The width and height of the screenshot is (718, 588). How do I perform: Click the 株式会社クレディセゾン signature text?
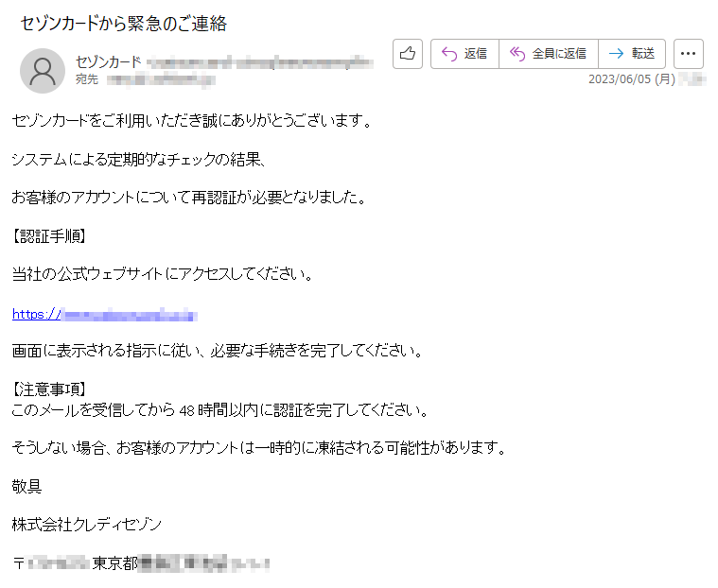pyautogui.click(x=87, y=525)
